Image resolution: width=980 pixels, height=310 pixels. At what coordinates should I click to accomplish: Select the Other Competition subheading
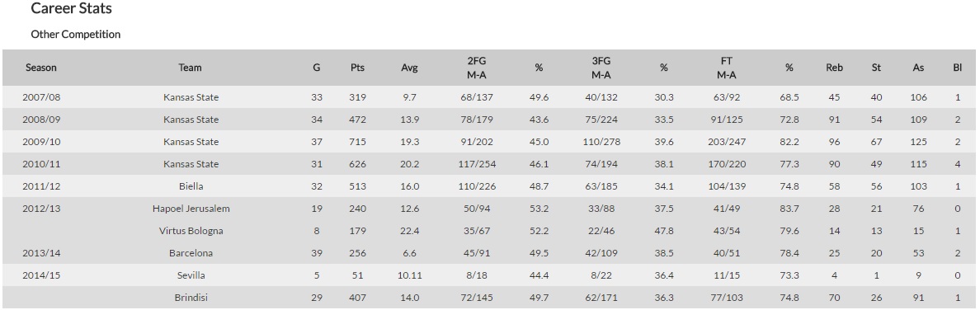[76, 35]
